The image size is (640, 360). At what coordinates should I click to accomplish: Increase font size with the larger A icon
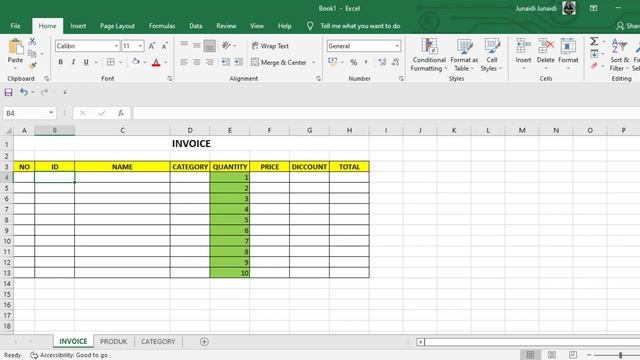click(x=151, y=46)
